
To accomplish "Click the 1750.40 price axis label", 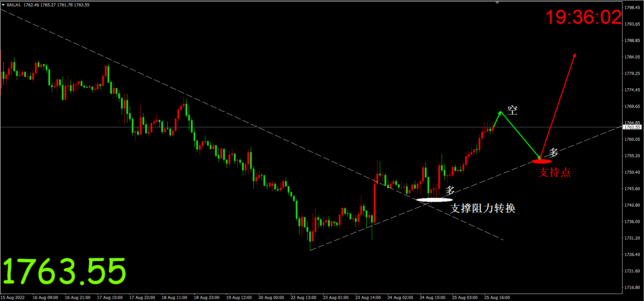I will click(x=632, y=172).
